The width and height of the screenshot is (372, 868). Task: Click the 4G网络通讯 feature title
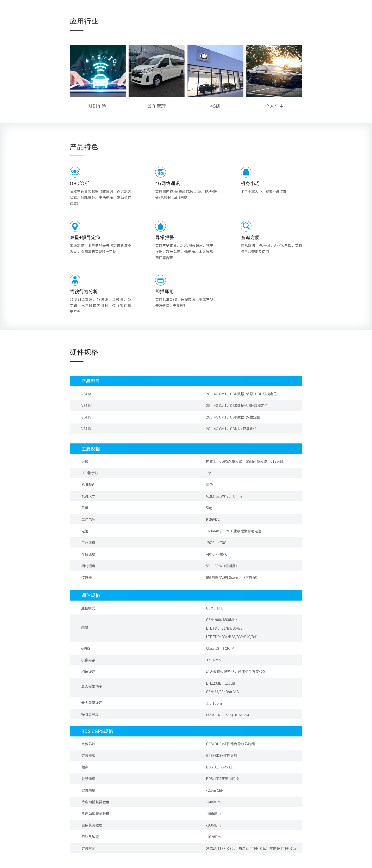coord(167,183)
